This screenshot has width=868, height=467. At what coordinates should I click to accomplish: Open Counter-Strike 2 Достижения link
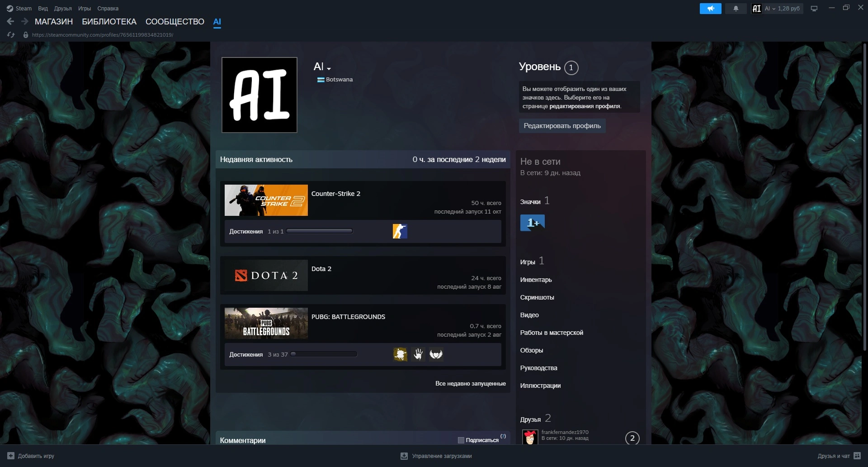click(246, 232)
